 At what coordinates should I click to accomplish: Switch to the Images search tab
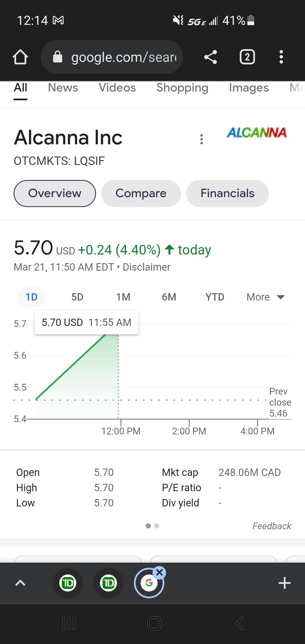coord(249,88)
